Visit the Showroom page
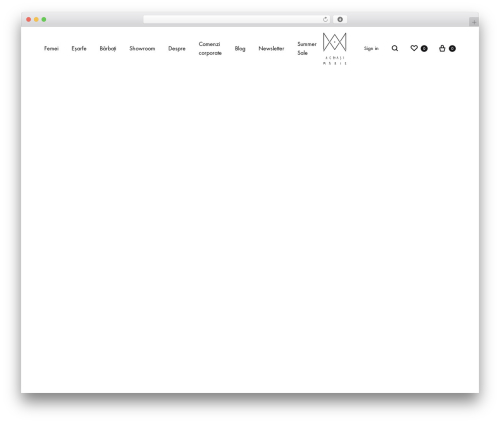500x423 pixels. [x=142, y=48]
